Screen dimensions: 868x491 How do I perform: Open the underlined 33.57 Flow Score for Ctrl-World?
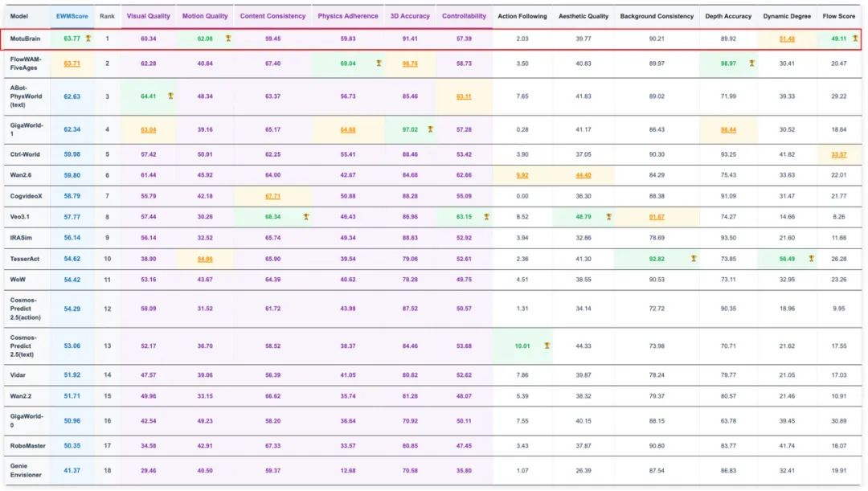tap(838, 154)
